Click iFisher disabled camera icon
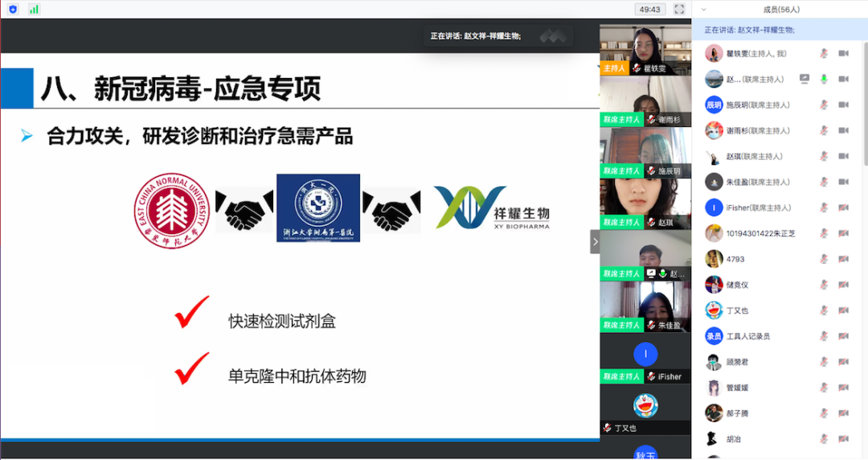Screen dimensions: 868x460 pos(843,207)
